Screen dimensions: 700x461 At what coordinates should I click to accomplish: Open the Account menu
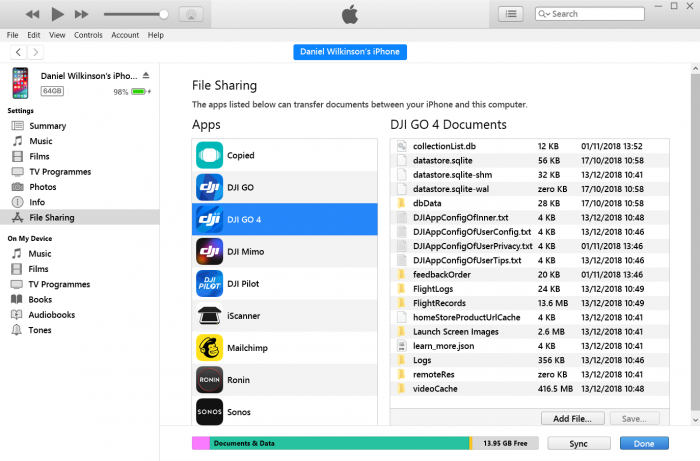point(125,35)
